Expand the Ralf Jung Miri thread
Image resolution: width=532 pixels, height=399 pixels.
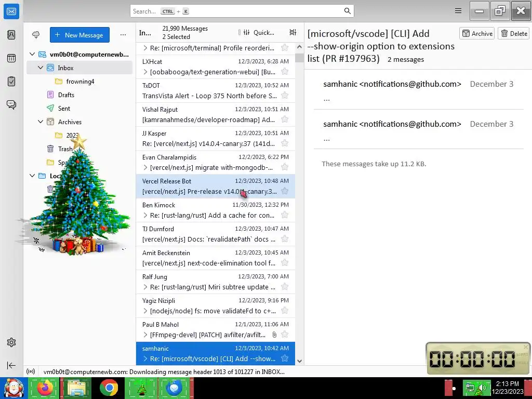145,287
